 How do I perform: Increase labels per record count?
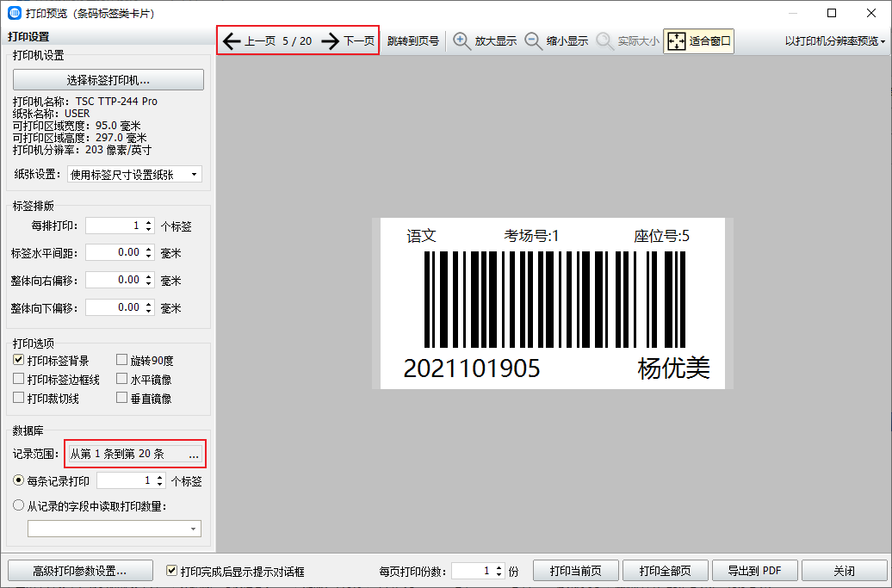160,477
